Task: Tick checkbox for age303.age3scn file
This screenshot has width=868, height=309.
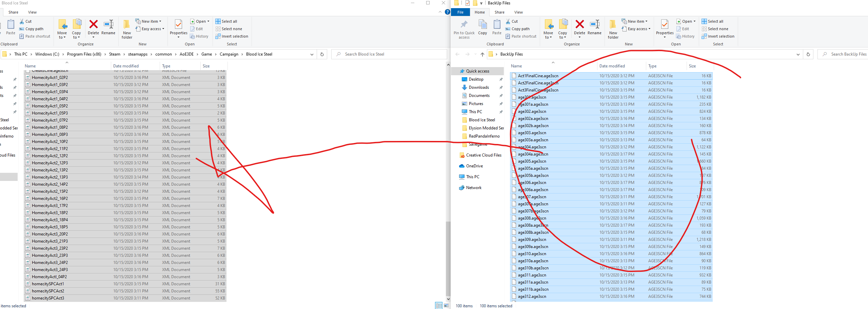Action: [514, 133]
